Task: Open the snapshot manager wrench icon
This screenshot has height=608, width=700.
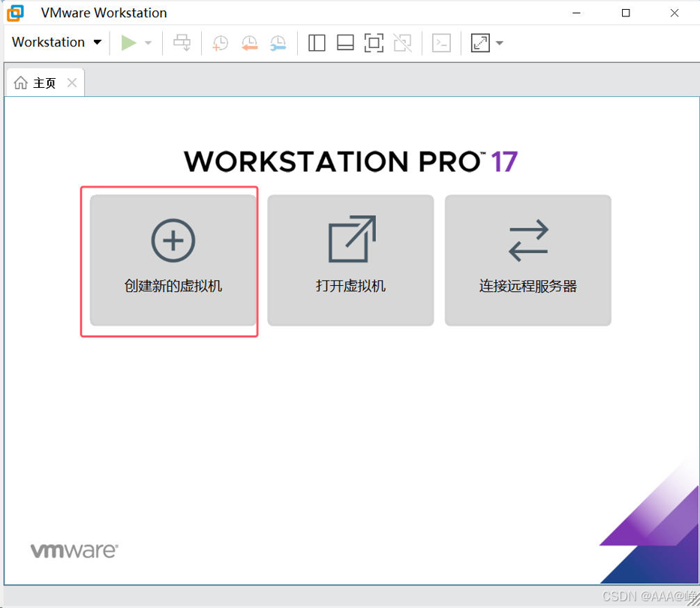Action: coord(278,43)
